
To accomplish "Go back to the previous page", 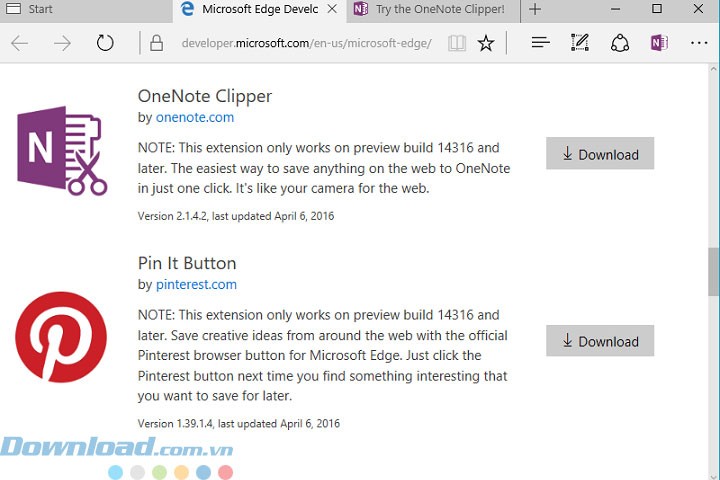I will pyautogui.click(x=19, y=43).
